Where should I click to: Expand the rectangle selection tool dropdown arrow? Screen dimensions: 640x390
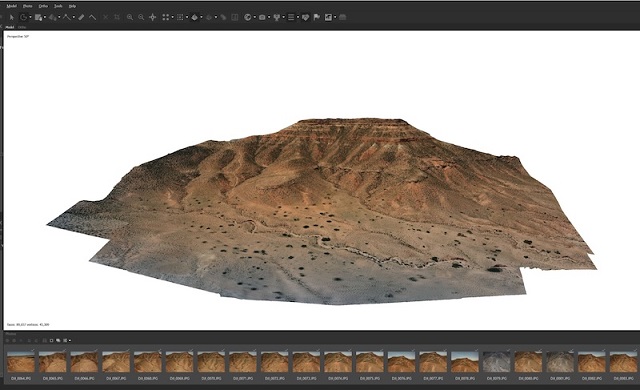click(x=30, y=17)
